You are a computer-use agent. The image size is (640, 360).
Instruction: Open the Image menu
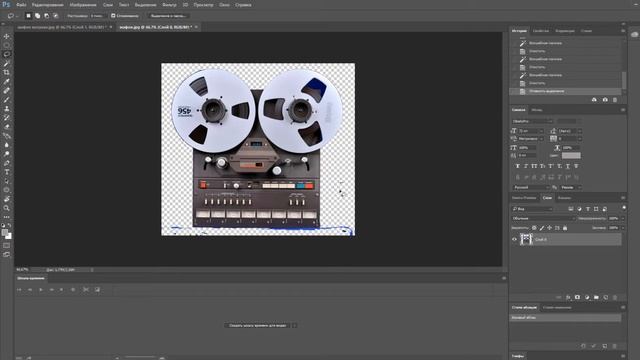(83, 5)
